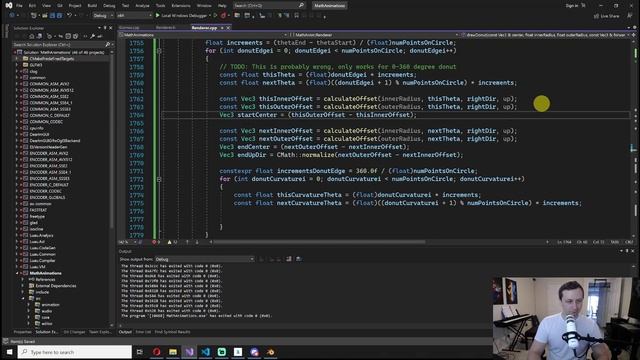
Task: Click the Toggle Word Wrap icon in Output
Action: pos(289,259)
